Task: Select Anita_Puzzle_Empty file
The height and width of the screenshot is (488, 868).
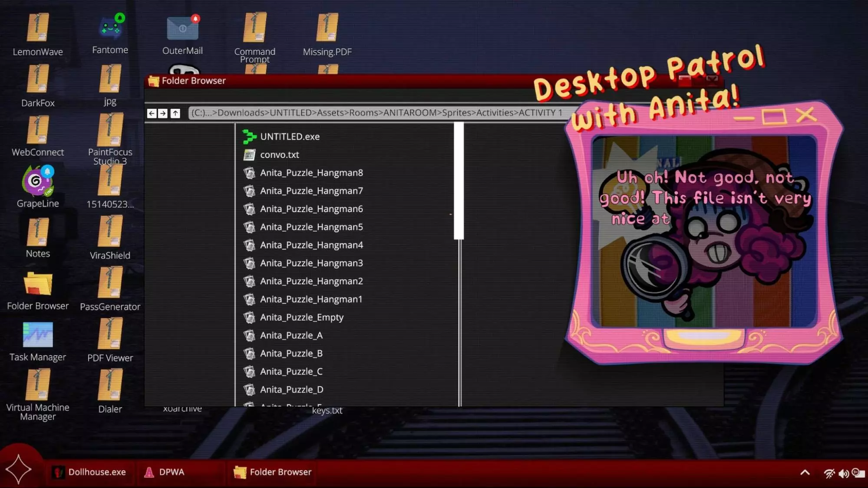Action: (x=301, y=318)
